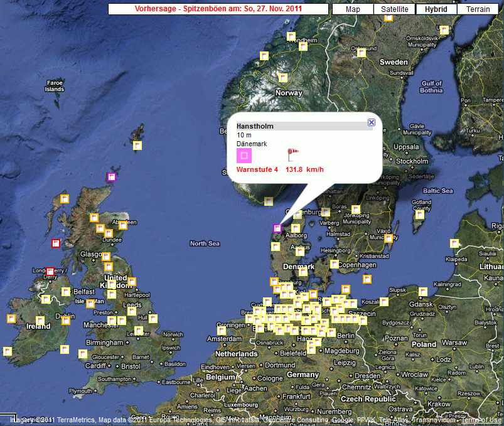Viewport: 504px width, 426px height.
Task: Select the purple marker north of Scotland
Action: pyautogui.click(x=112, y=178)
